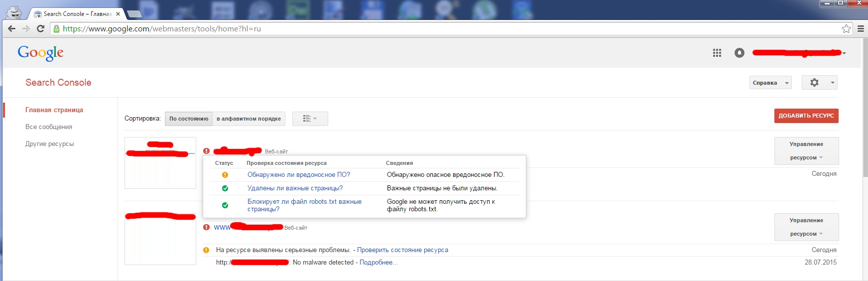868x281 pixels.
Task: Click red error icon beside first site
Action: click(x=206, y=151)
